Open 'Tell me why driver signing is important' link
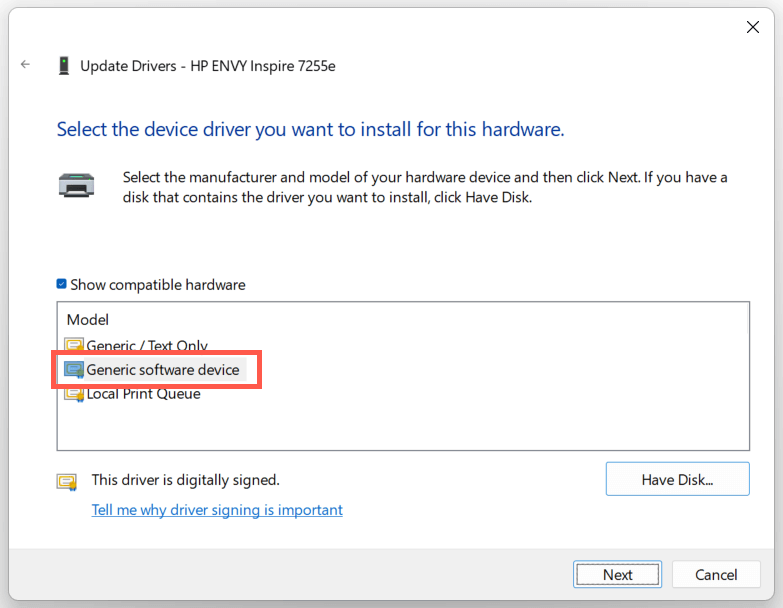The image size is (783, 608). coord(217,510)
